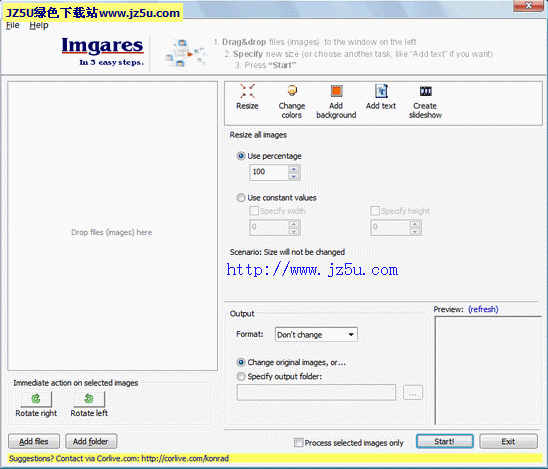Open the Help menu

[39, 25]
